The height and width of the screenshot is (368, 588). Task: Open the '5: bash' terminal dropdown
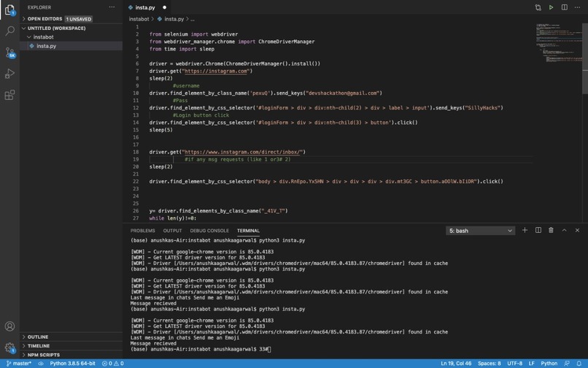480,231
